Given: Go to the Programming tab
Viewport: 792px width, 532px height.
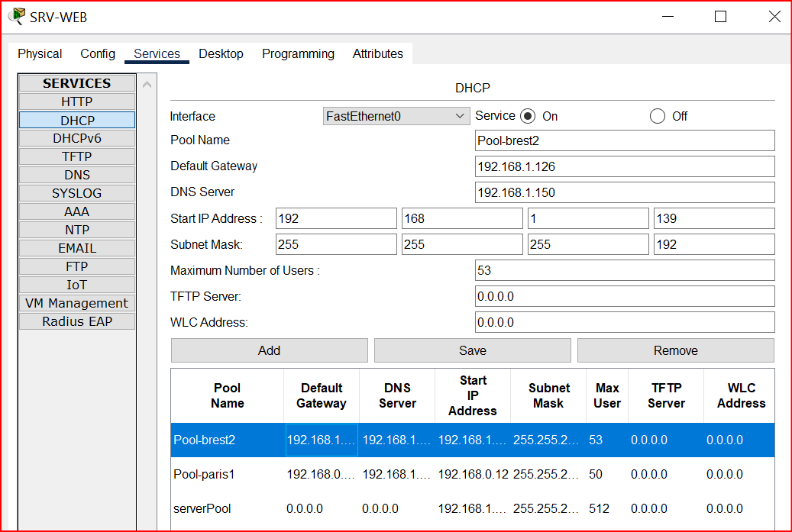Looking at the screenshot, I should tap(298, 53).
